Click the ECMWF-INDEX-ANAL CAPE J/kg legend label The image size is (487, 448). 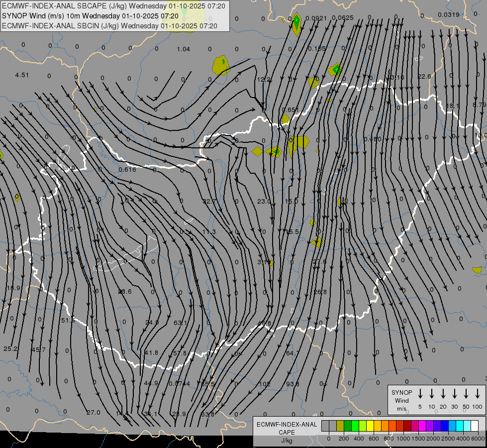coord(287,432)
